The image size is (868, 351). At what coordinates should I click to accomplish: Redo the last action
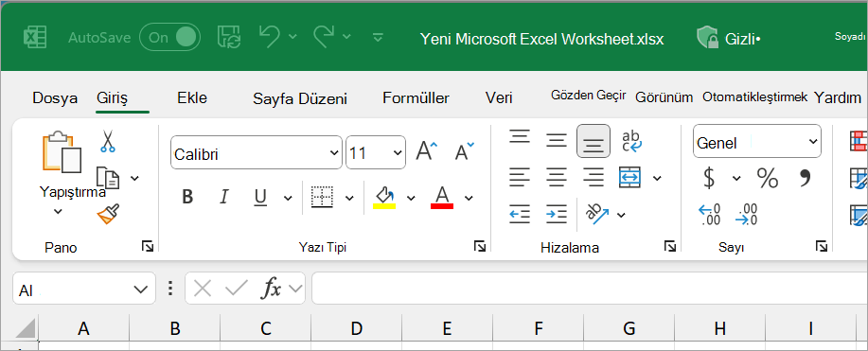[323, 37]
